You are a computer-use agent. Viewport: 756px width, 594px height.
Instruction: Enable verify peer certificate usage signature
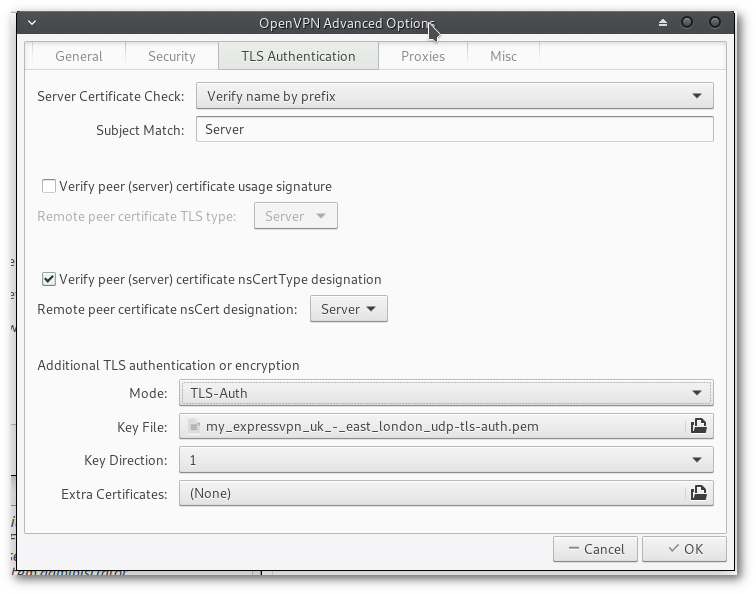[x=48, y=186]
